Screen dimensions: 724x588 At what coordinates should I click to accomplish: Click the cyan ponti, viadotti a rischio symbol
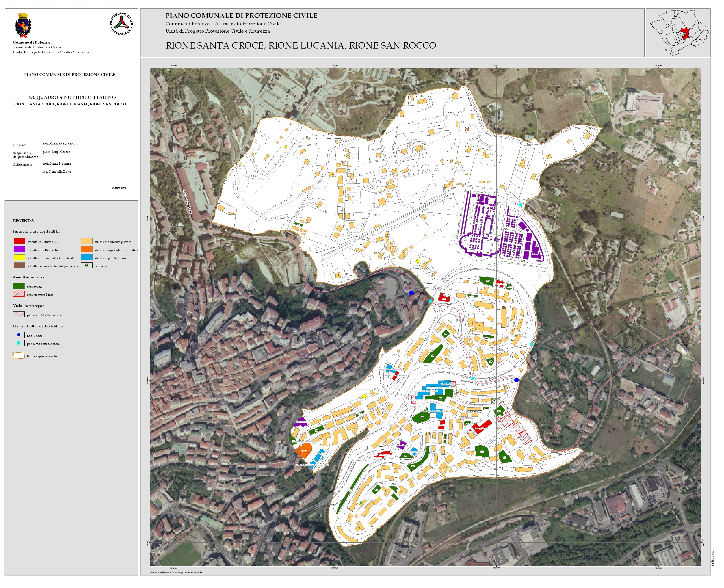[19, 343]
